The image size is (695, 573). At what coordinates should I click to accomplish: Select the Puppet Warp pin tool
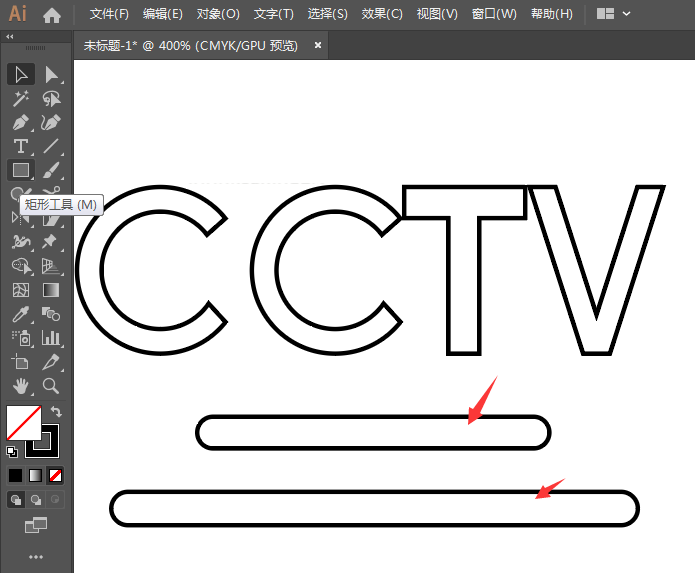tap(50, 242)
